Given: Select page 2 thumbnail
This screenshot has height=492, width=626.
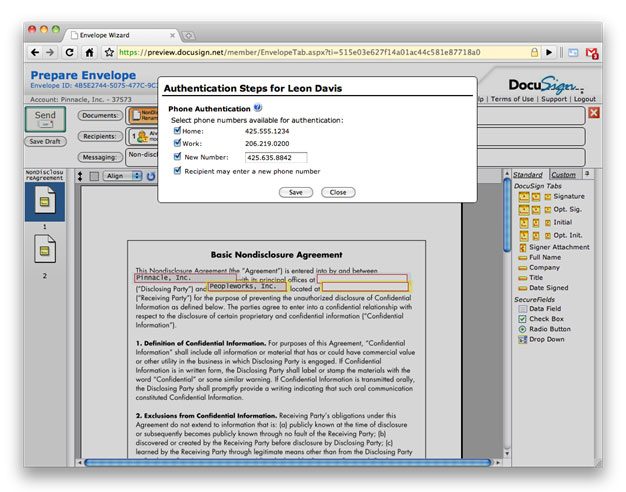Looking at the screenshot, I should pyautogui.click(x=45, y=249).
